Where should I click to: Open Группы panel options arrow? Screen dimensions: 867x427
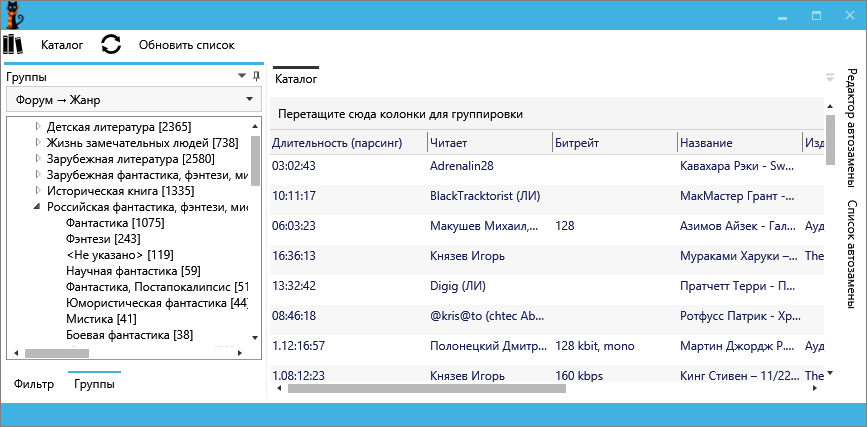(242, 76)
